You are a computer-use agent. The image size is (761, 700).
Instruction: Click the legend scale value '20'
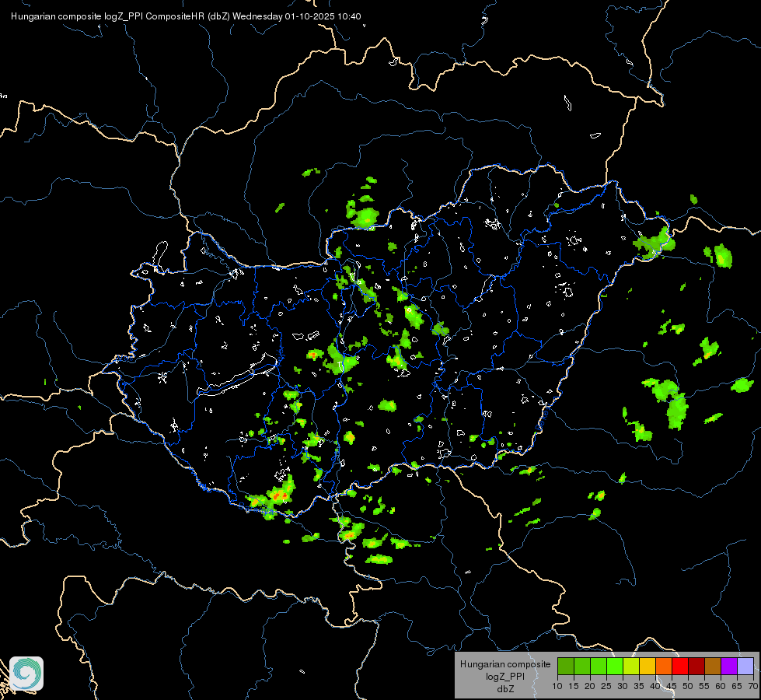point(590,687)
